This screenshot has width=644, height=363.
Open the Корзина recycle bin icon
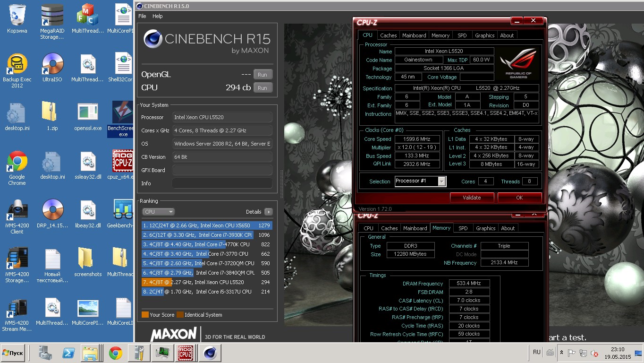point(17,19)
